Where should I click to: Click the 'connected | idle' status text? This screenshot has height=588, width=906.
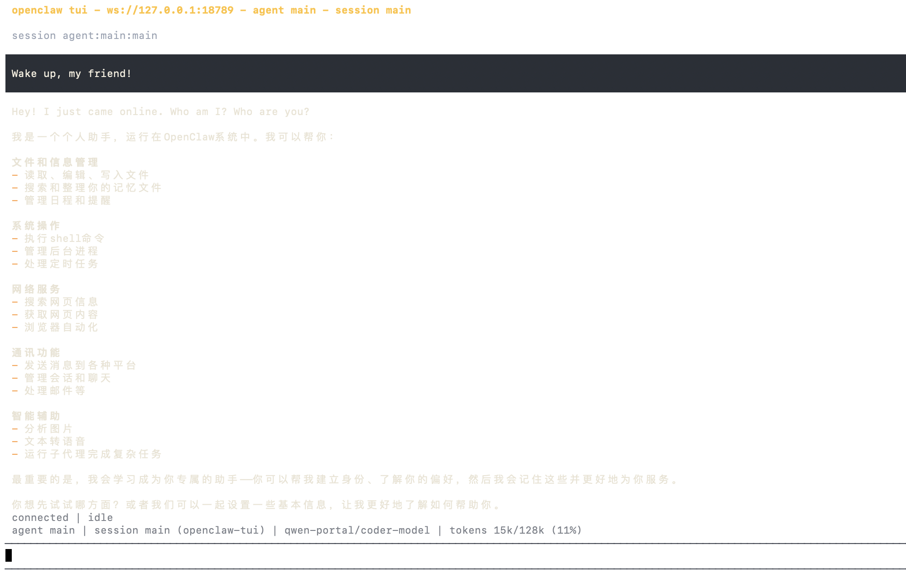(x=63, y=517)
